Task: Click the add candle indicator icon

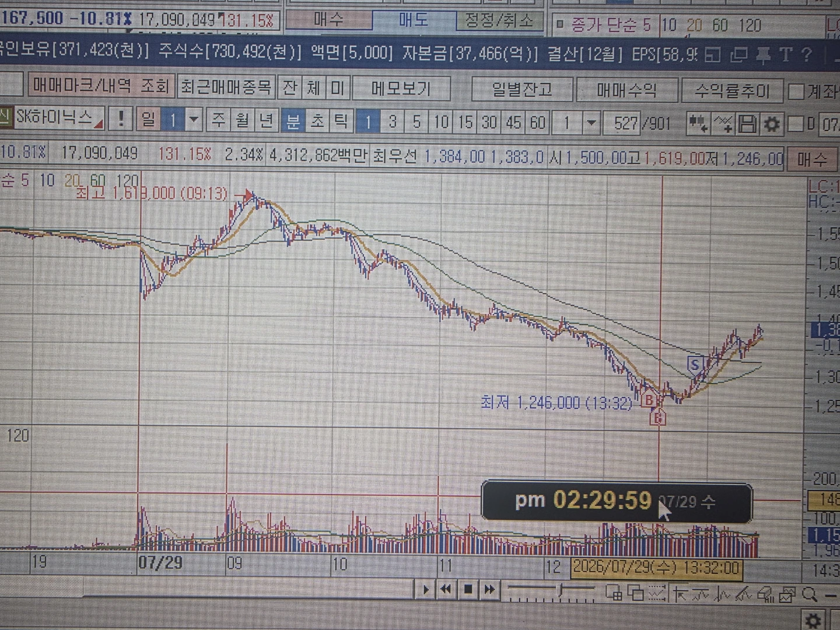Action: 698,124
